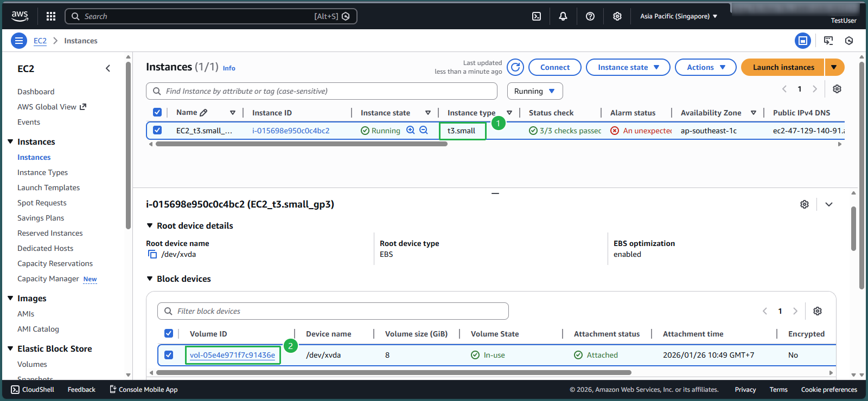The height and width of the screenshot is (401, 868).
Task: Collapse the EC2 side navigation
Action: (x=108, y=68)
